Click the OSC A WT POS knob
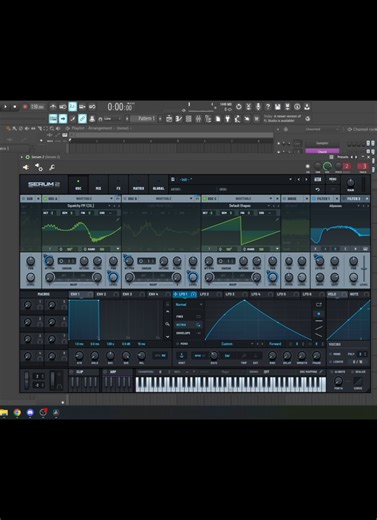Screen dimensions: 377x520 pos(49,261)
